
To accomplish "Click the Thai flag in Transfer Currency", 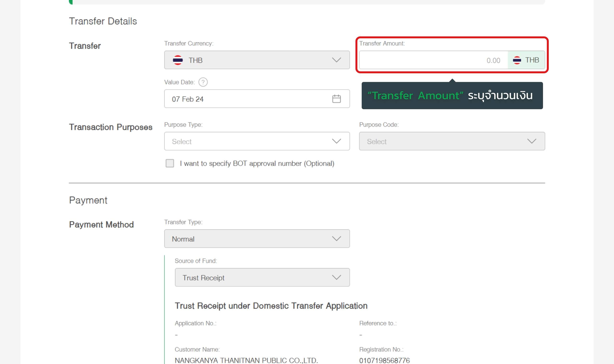I will click(177, 60).
